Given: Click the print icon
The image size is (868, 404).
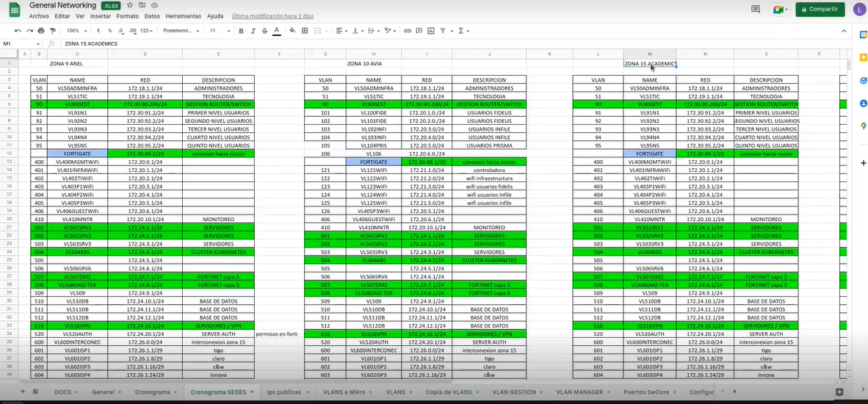Looking at the screenshot, I should [41, 31].
